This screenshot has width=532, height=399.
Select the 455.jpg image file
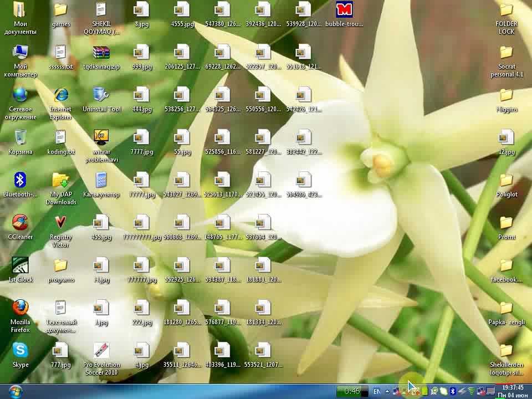pos(101,223)
